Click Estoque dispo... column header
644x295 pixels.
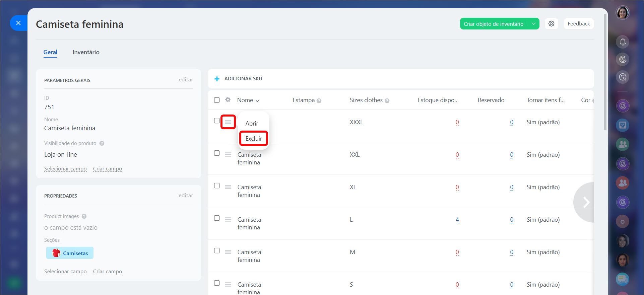coord(438,100)
